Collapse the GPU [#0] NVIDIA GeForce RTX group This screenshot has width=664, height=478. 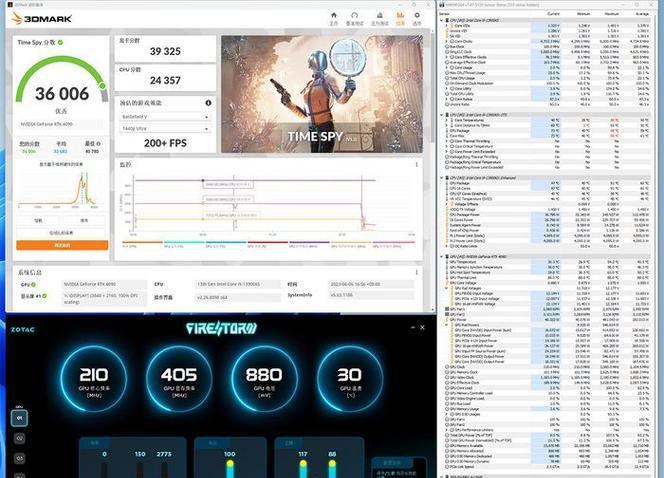pyautogui.click(x=442, y=257)
